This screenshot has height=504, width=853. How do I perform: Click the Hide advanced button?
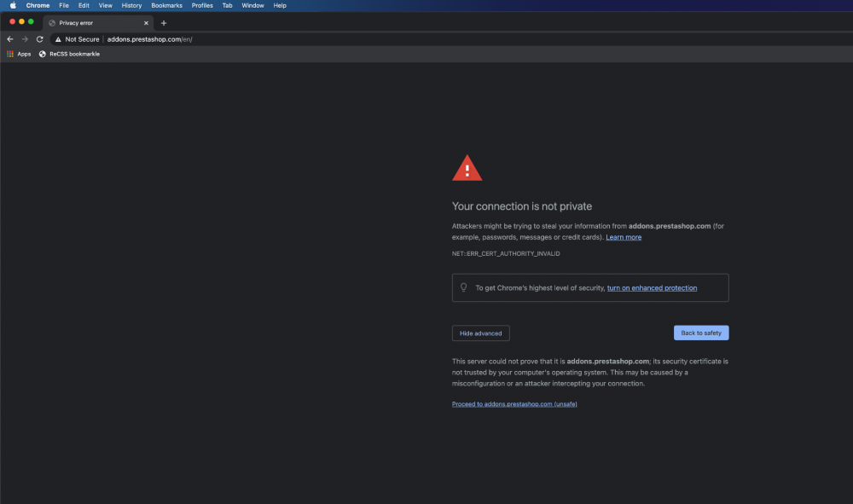pos(480,333)
